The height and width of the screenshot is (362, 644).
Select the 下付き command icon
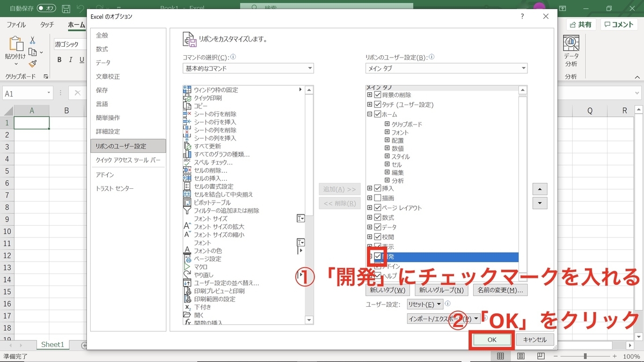point(187,307)
